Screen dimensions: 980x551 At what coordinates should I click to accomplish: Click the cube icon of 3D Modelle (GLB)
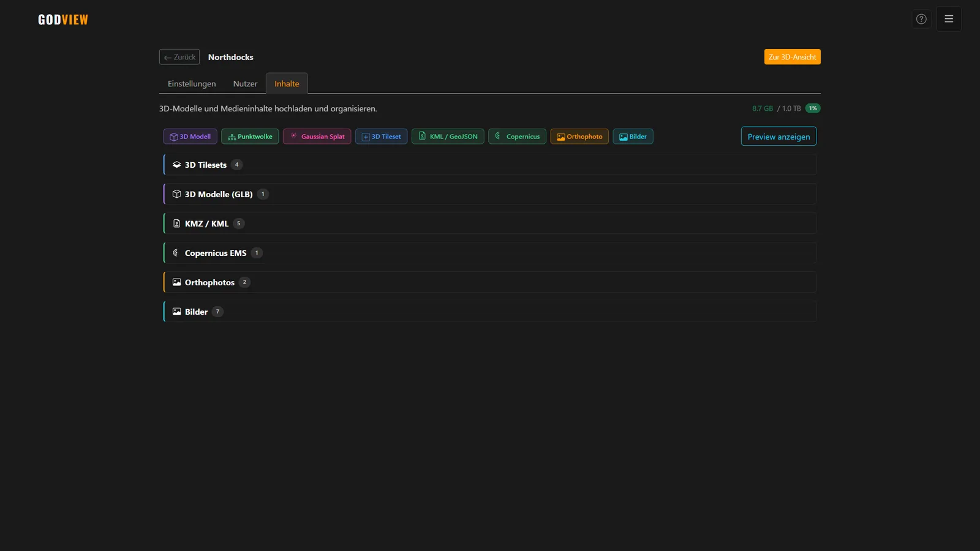176,194
